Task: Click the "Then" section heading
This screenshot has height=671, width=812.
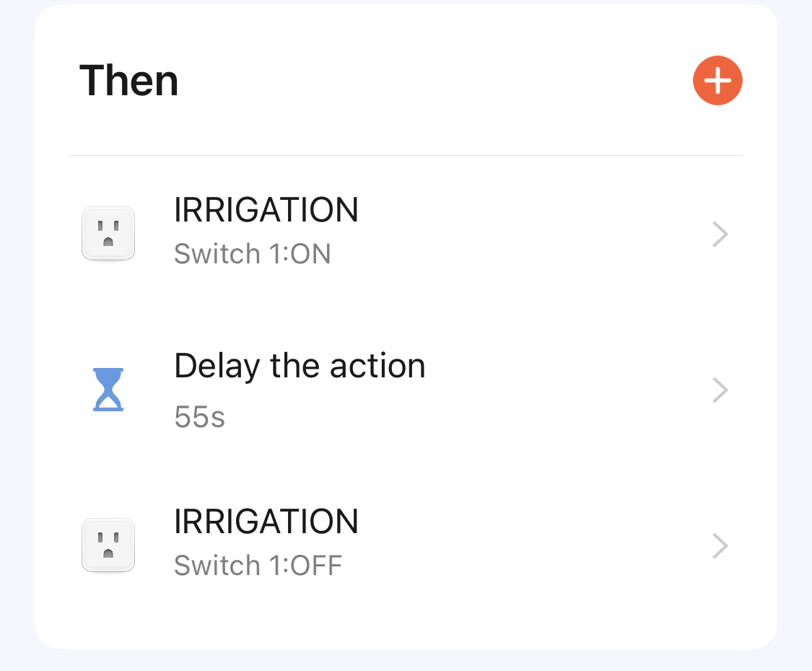Action: click(x=128, y=80)
